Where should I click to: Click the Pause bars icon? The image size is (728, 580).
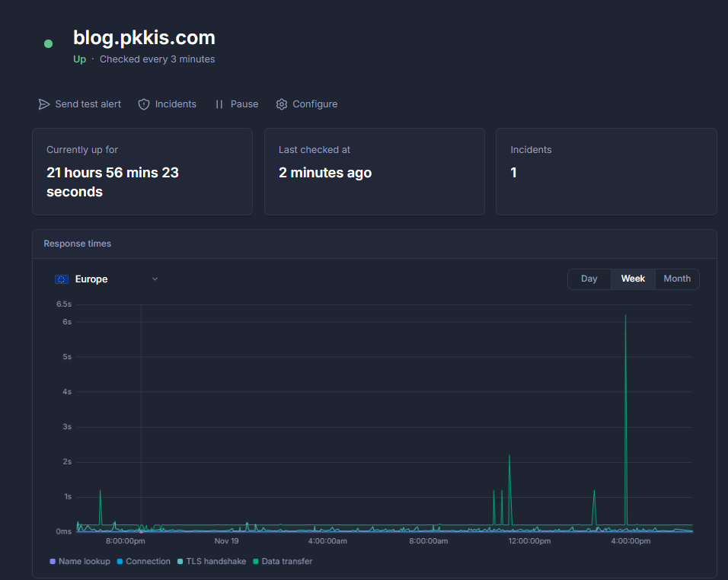pos(219,104)
